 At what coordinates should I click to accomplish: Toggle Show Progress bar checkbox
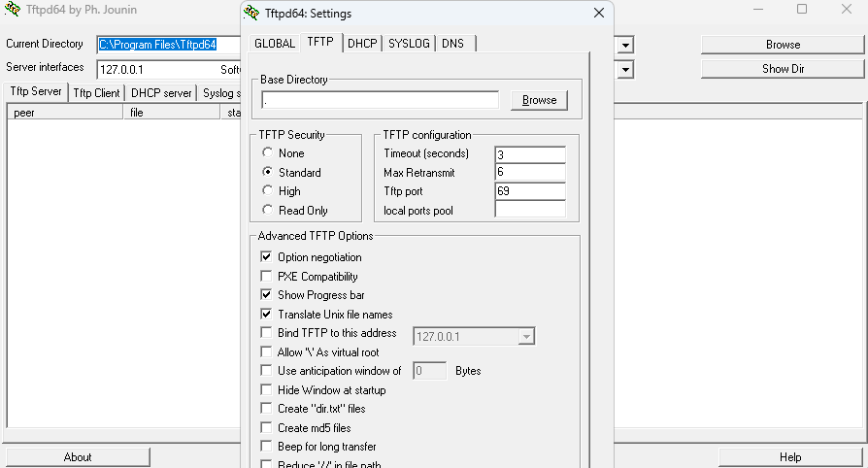266,294
